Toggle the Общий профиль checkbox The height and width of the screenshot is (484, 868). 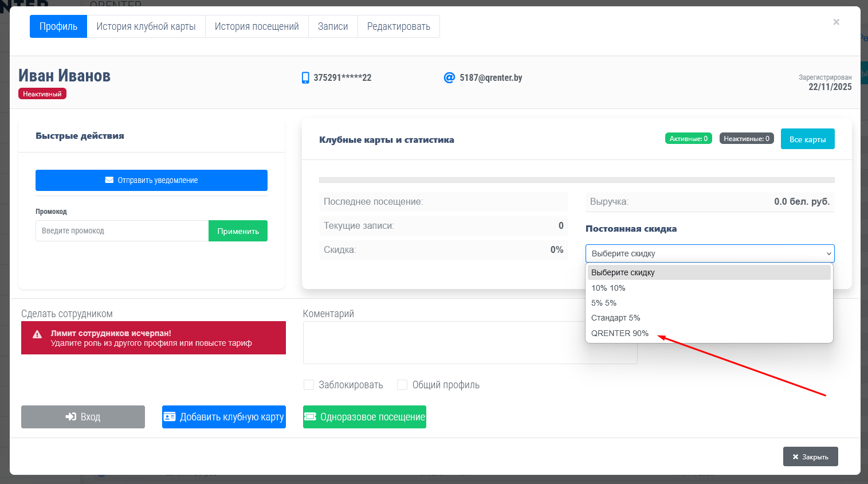pyautogui.click(x=402, y=385)
